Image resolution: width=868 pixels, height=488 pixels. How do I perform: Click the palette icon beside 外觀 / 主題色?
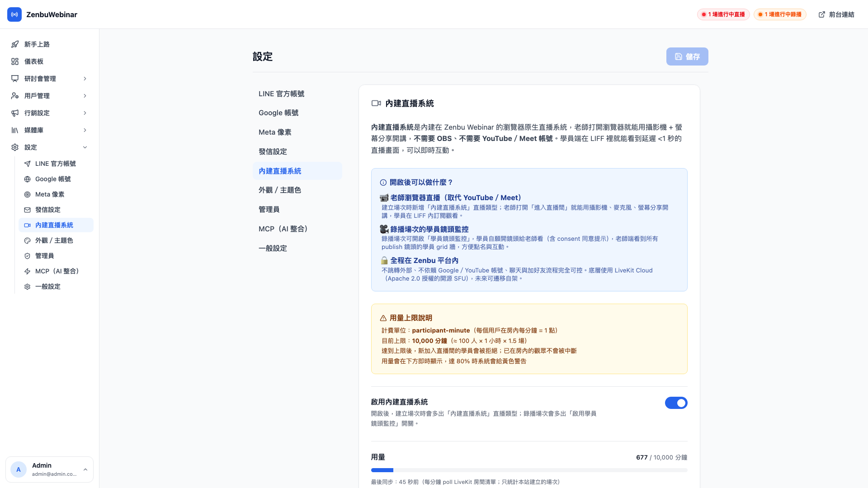tap(27, 240)
